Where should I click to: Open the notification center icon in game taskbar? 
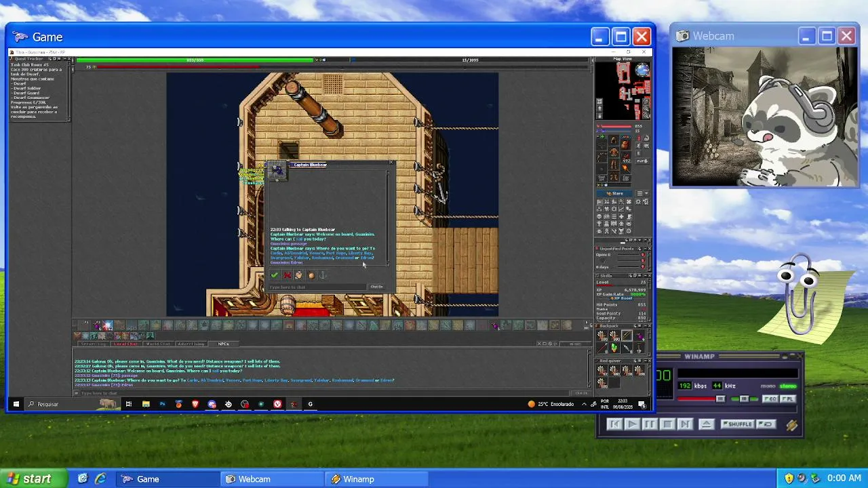(642, 405)
